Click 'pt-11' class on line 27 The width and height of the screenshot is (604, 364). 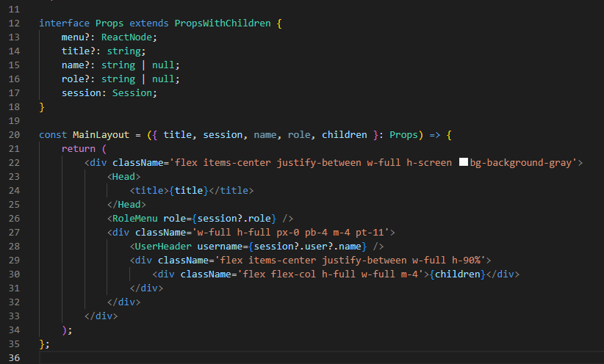[x=370, y=232]
